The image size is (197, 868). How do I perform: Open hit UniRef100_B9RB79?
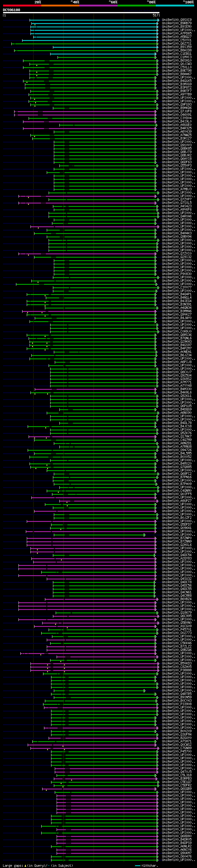176,23
